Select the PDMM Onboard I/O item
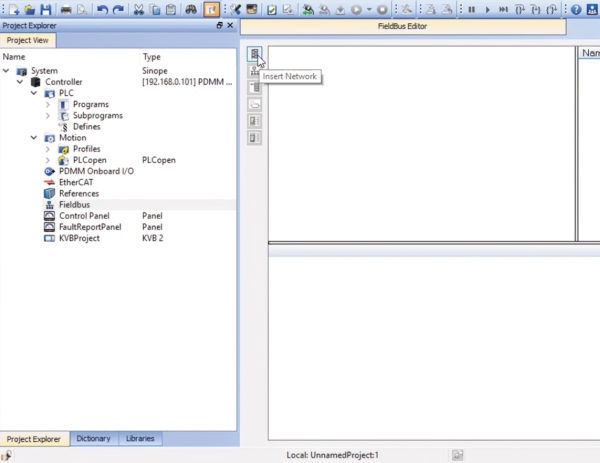Viewport: 600px width, 463px height. tap(96, 171)
